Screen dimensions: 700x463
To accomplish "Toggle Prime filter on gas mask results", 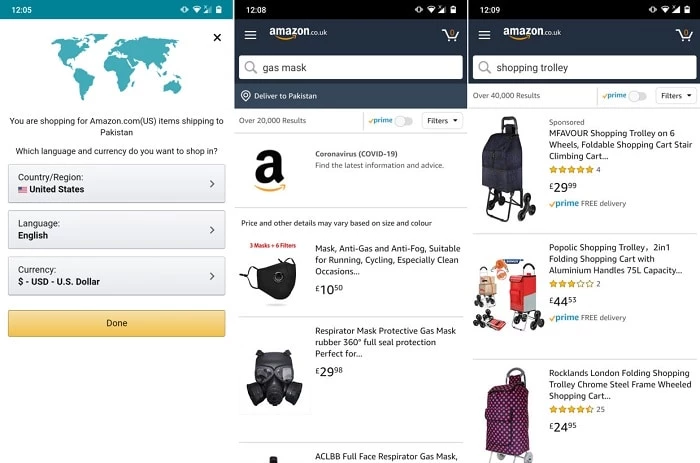I will [x=404, y=121].
